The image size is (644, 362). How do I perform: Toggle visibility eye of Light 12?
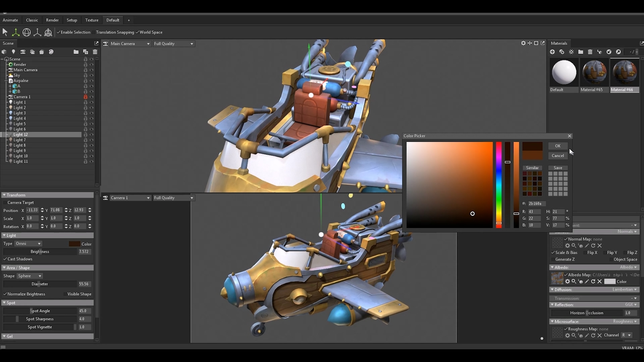point(91,134)
